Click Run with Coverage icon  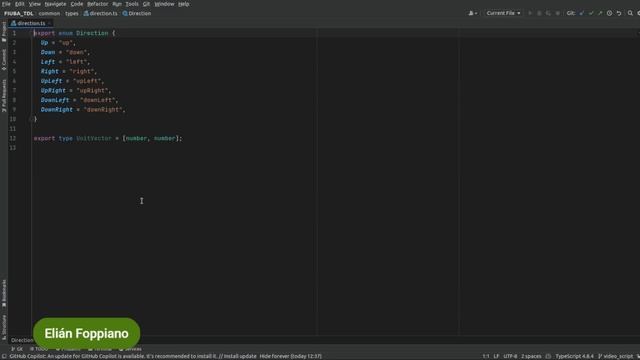(548, 13)
